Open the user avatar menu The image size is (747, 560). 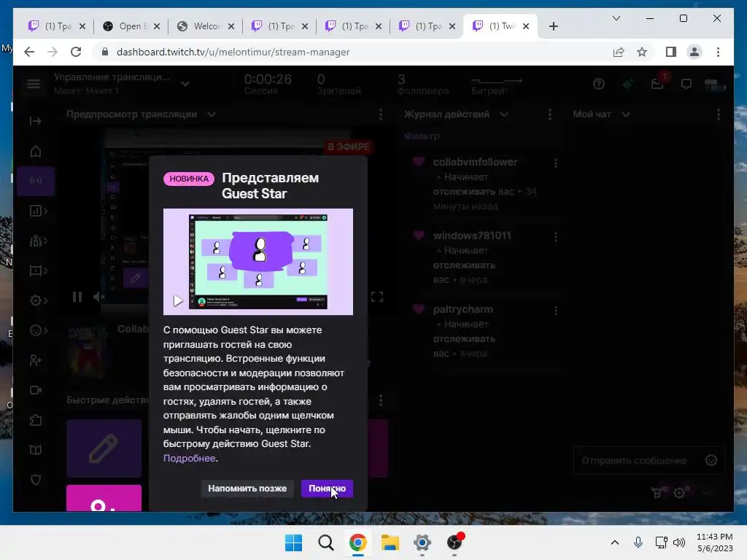(715, 85)
